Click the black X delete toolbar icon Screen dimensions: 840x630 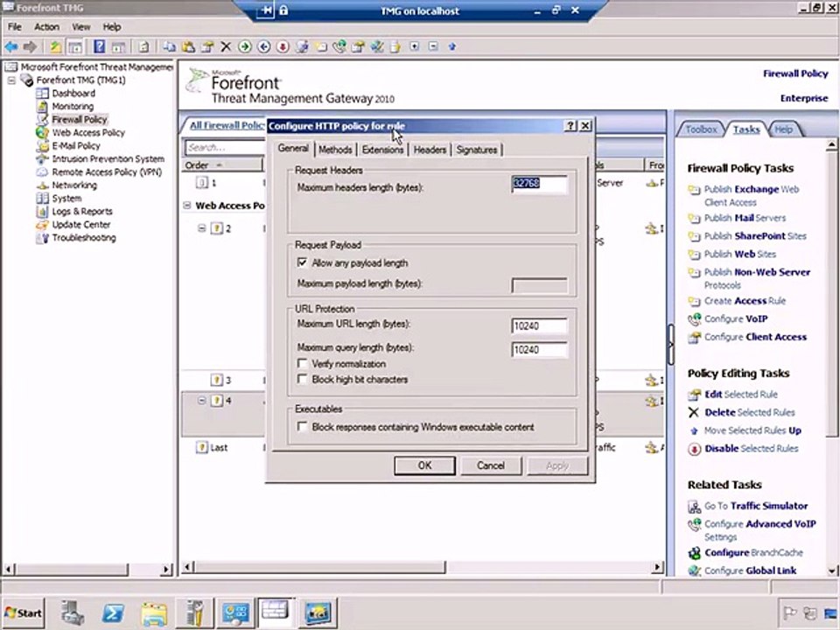(x=226, y=47)
